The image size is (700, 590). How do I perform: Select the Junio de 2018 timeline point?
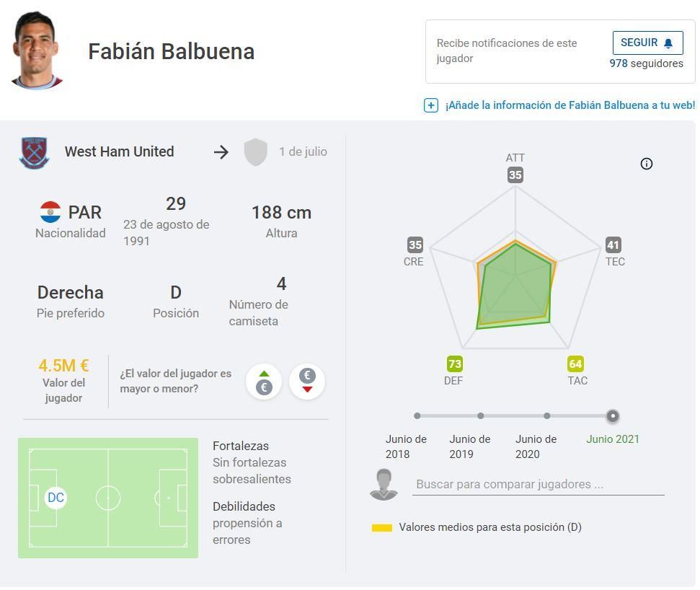coord(417,416)
